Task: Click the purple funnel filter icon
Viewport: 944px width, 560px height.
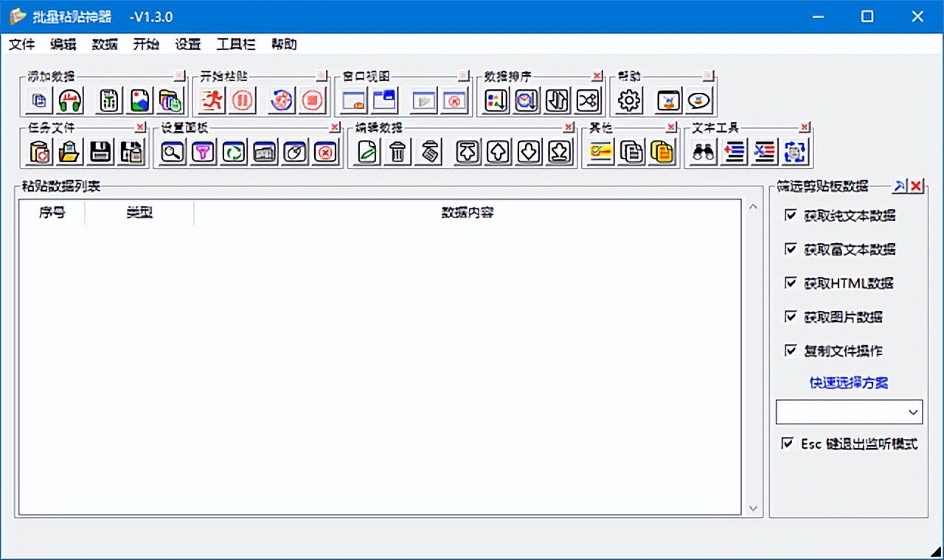Action: (203, 153)
